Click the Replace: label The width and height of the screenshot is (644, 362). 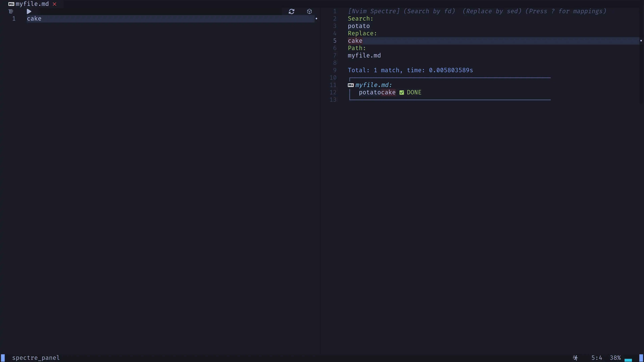pos(362,33)
